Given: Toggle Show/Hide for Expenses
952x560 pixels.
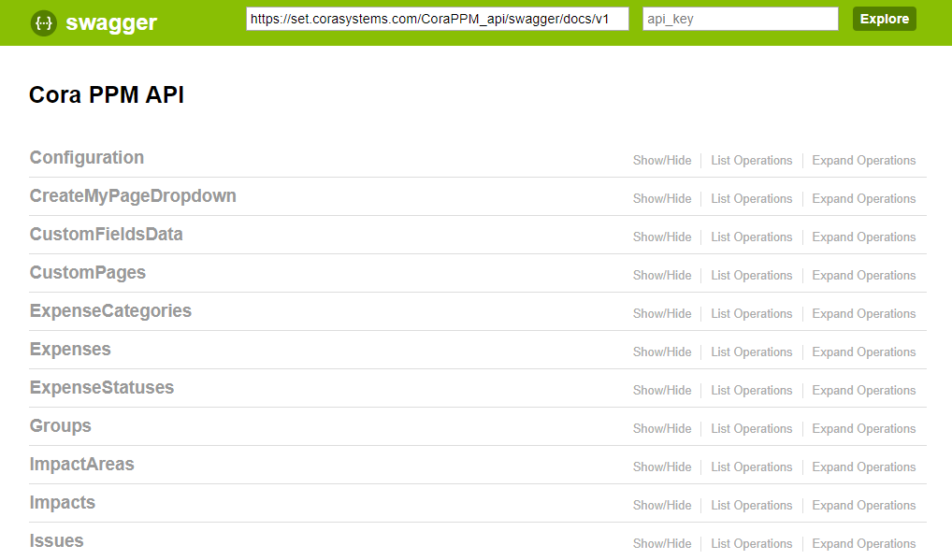Looking at the screenshot, I should click(x=662, y=352).
